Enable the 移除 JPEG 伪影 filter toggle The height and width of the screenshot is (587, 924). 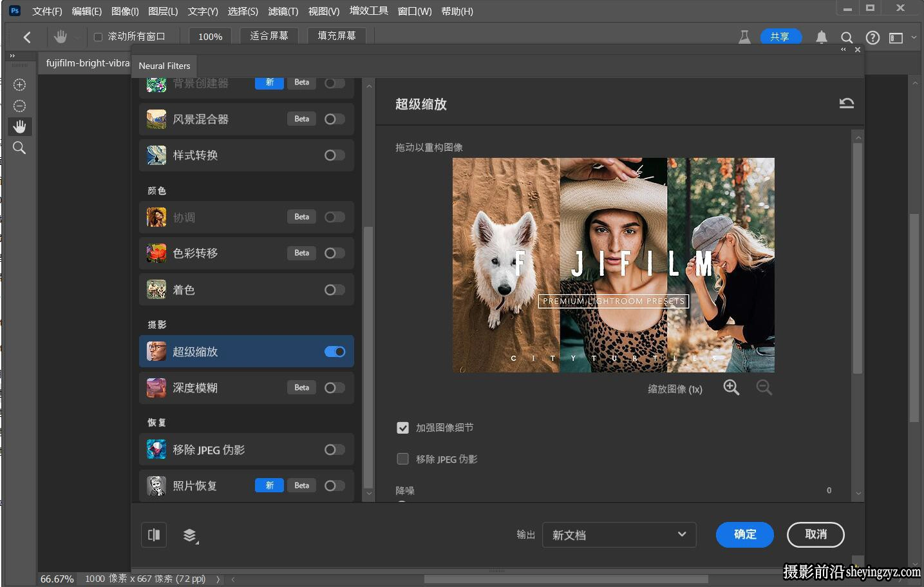(x=334, y=450)
